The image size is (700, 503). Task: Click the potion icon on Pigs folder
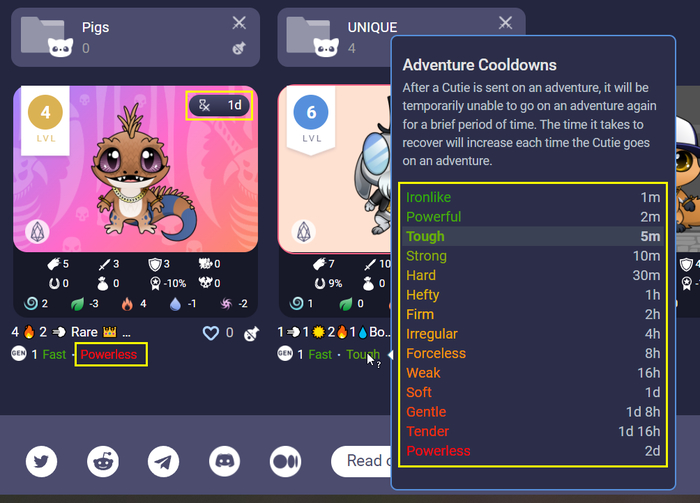pyautogui.click(x=239, y=48)
